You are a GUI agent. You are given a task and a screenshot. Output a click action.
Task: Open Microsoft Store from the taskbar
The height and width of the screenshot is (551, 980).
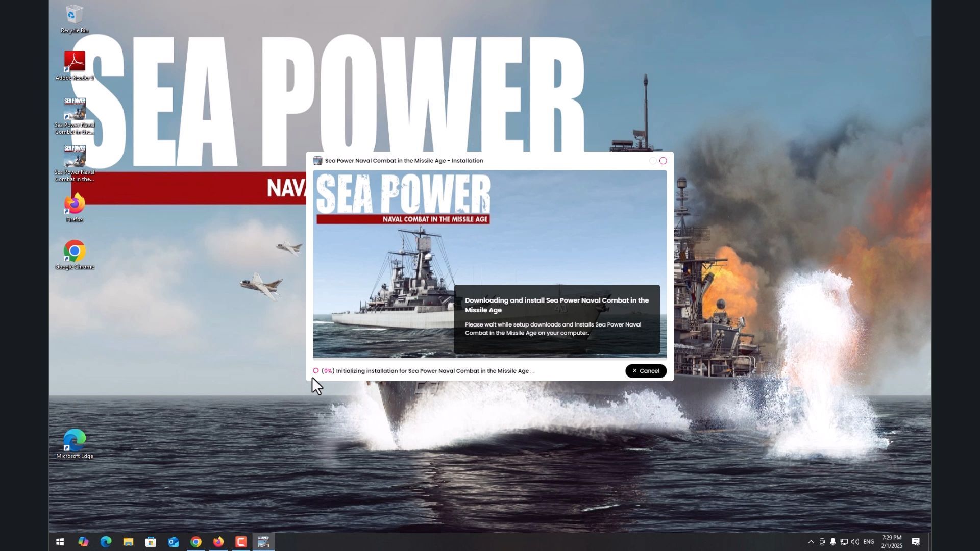(x=151, y=542)
